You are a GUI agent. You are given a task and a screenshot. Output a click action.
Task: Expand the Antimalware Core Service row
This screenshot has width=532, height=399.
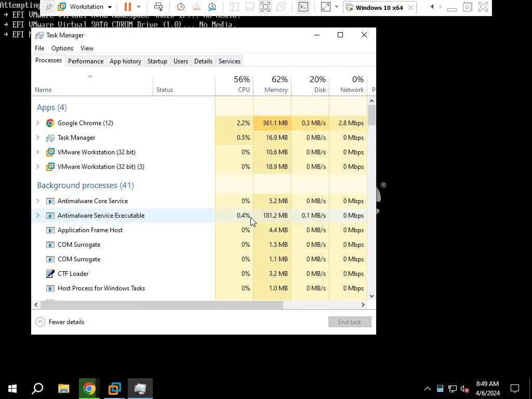pyautogui.click(x=37, y=201)
